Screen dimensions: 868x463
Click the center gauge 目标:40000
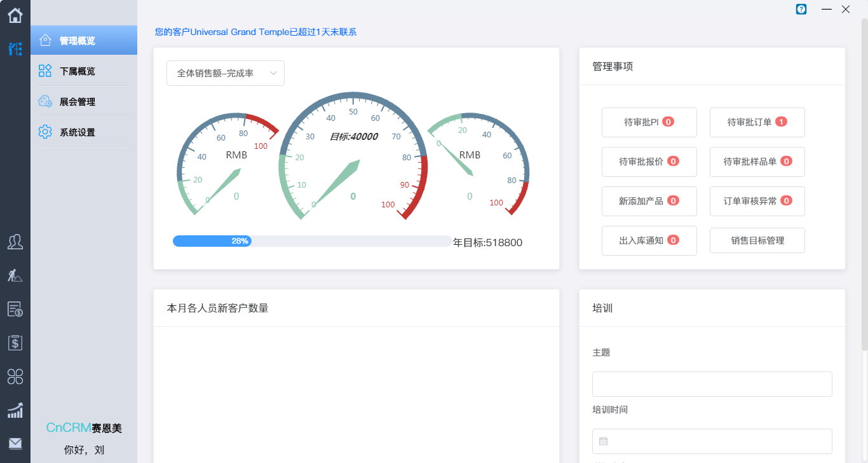(x=353, y=157)
